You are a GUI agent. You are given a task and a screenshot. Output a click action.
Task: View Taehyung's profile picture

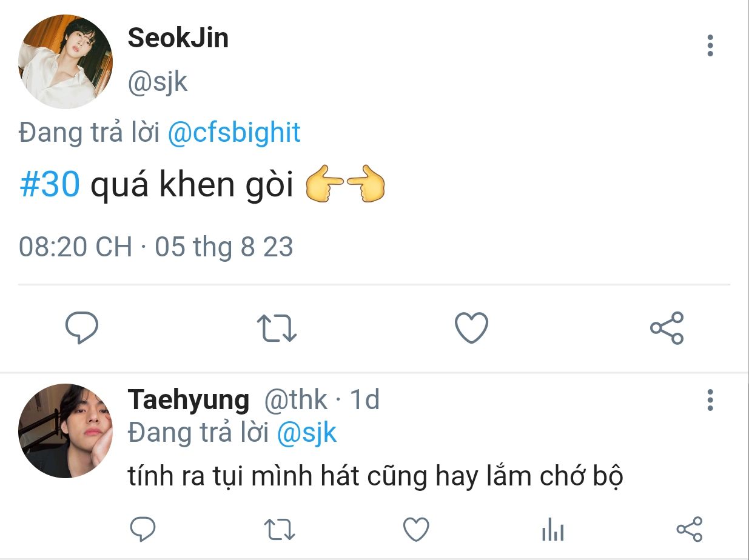(x=65, y=430)
